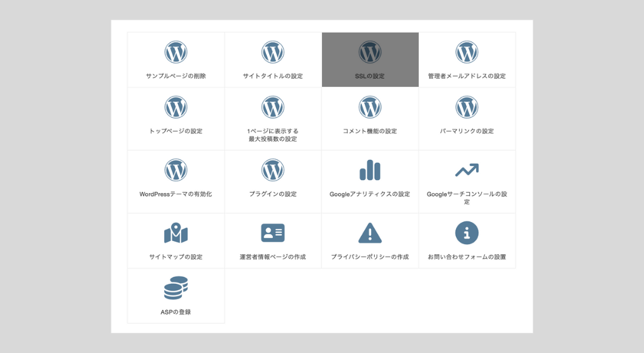Select the Googleサーチコンソールの設定 text label
Viewport: 644px width, 353px height.
pyautogui.click(x=467, y=198)
